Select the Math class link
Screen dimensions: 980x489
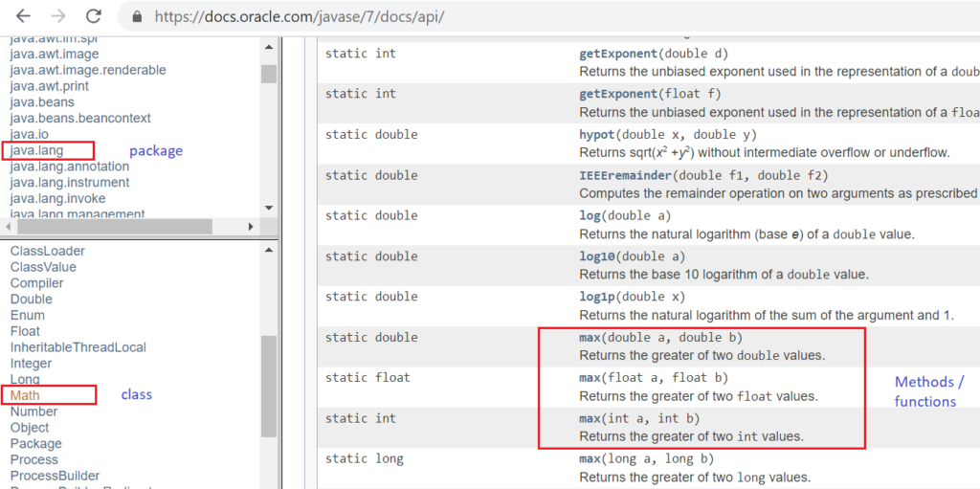coord(25,395)
